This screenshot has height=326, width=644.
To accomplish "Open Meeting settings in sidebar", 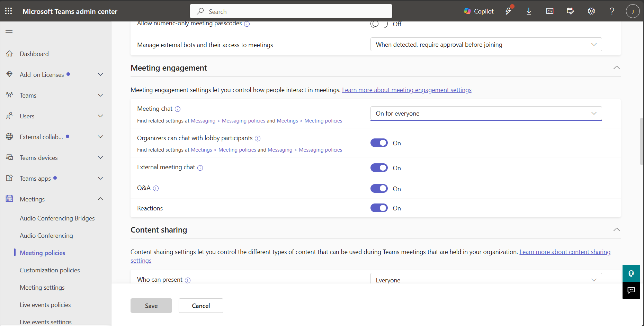I will coord(42,288).
